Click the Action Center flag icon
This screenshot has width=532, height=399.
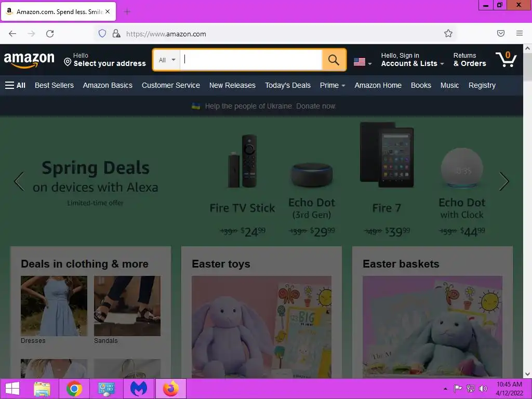click(x=458, y=389)
